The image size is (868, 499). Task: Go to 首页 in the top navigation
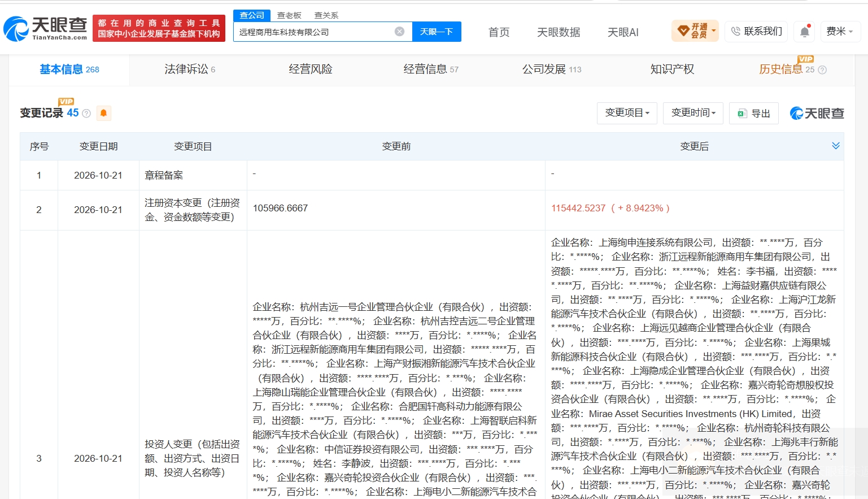click(499, 32)
